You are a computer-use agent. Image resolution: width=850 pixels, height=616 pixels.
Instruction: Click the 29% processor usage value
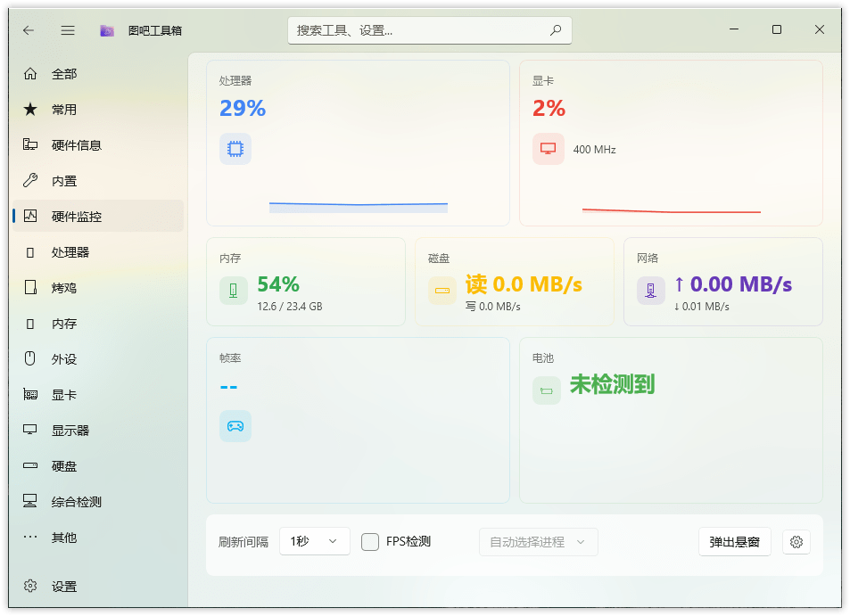coord(243,109)
